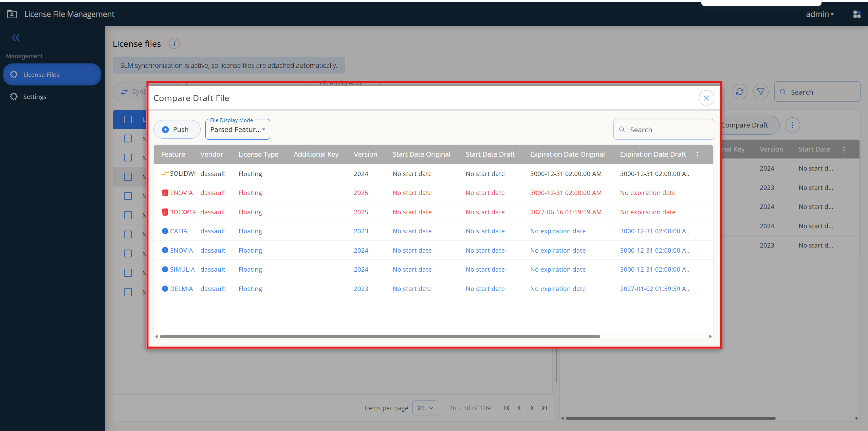Select the SIMULIA feature name

click(182, 269)
